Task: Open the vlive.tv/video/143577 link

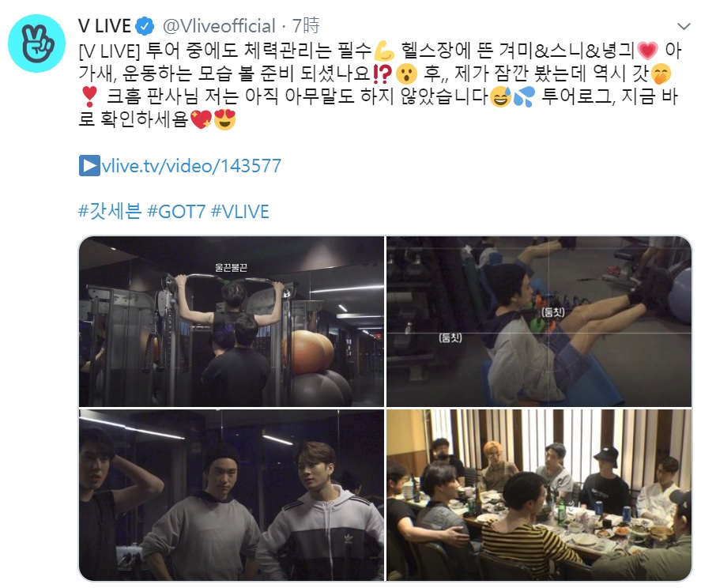Action: (191, 166)
